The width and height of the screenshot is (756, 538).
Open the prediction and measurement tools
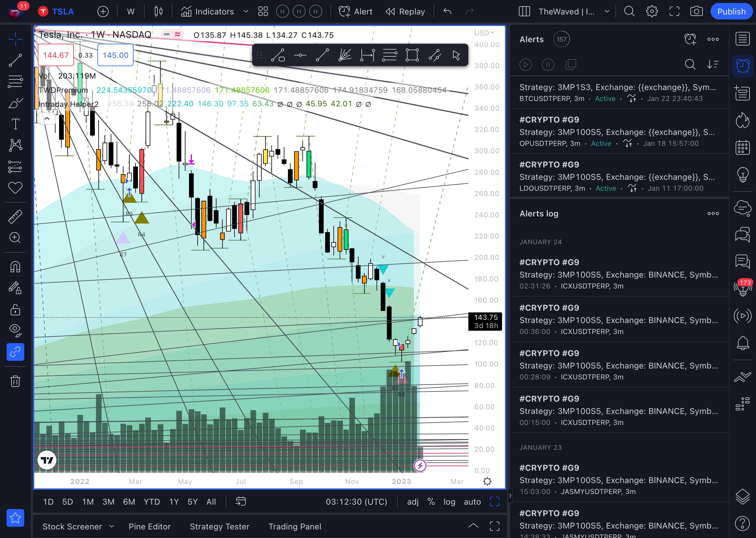point(15,167)
